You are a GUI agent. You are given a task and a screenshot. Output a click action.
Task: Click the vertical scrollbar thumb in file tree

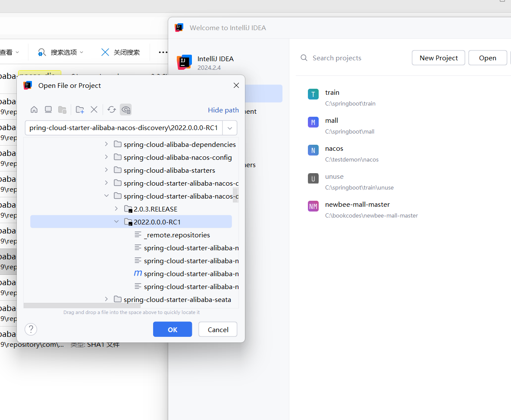tap(235, 195)
